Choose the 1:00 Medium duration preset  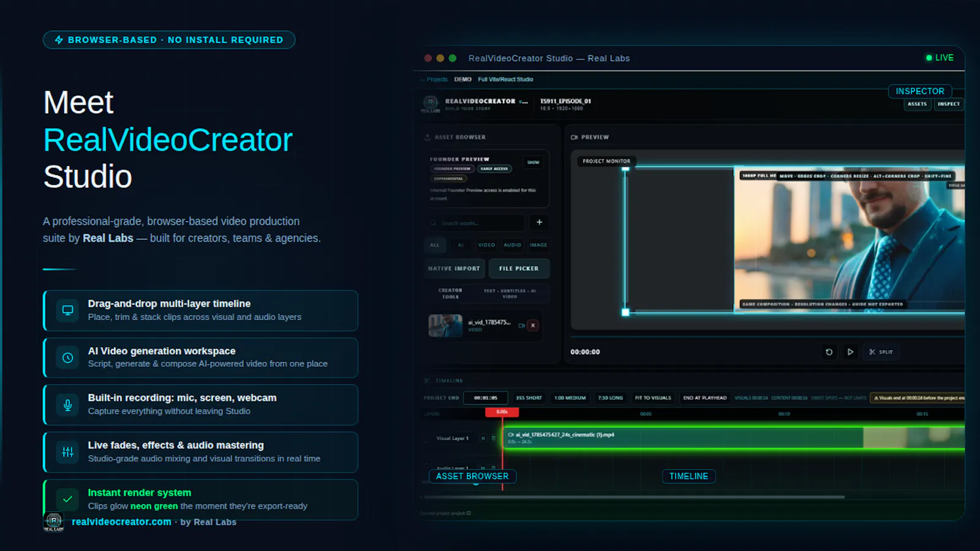point(570,398)
